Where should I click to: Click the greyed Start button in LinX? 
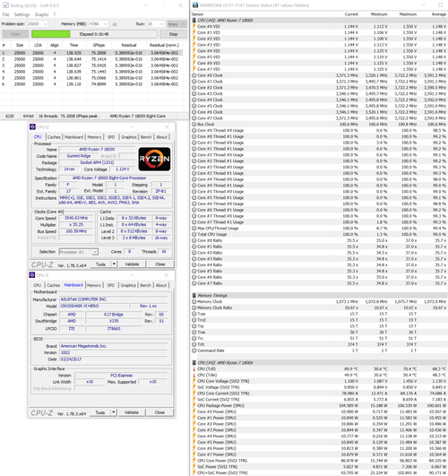click(x=16, y=34)
